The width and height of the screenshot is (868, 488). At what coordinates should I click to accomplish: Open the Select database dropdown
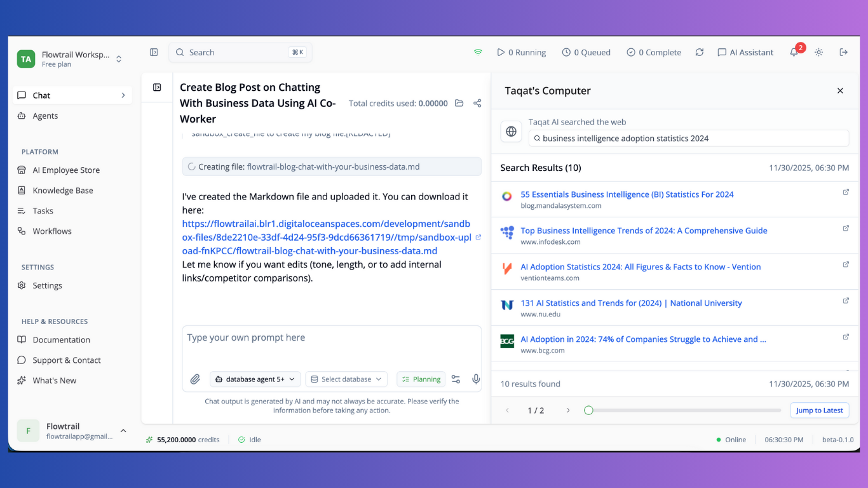[346, 379]
